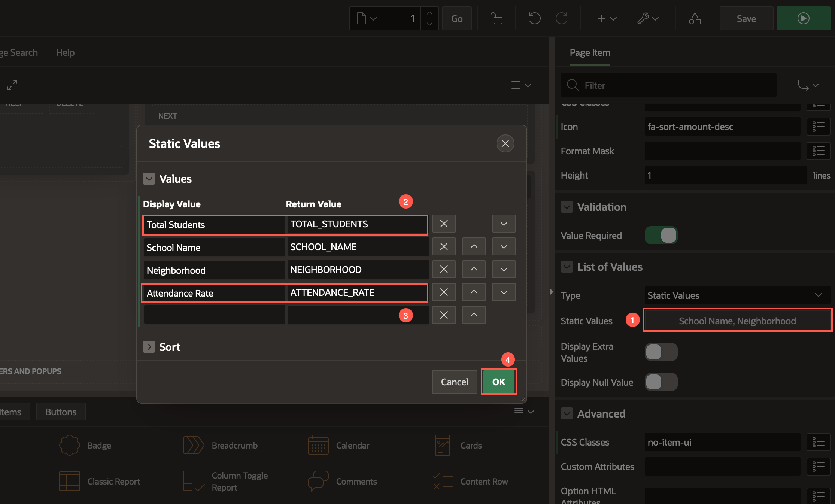Open pick list for Icon property
835x504 pixels.
[818, 127]
